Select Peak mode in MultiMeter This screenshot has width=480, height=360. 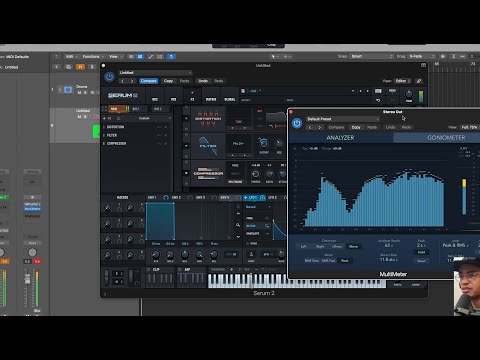pyautogui.click(x=345, y=261)
